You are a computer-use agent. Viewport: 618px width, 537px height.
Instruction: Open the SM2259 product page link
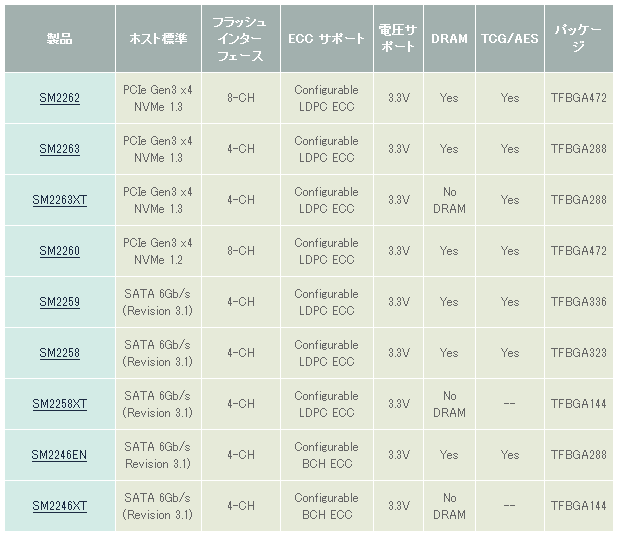click(59, 302)
